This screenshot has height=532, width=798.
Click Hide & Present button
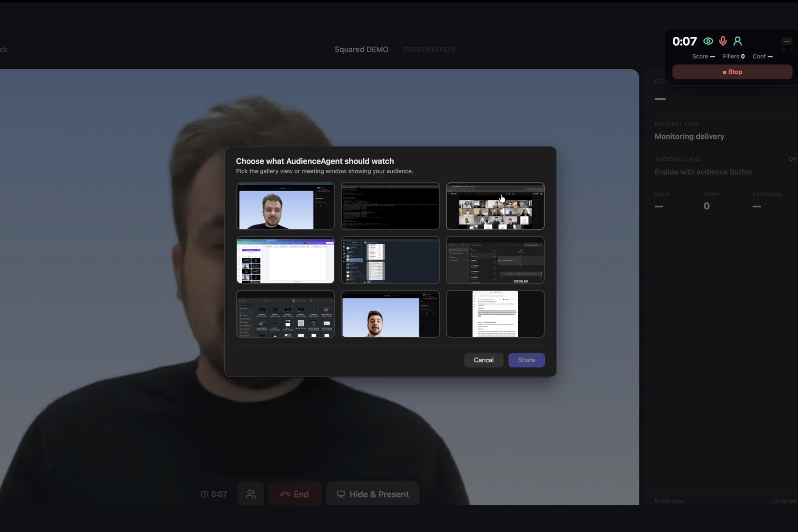tap(373, 494)
